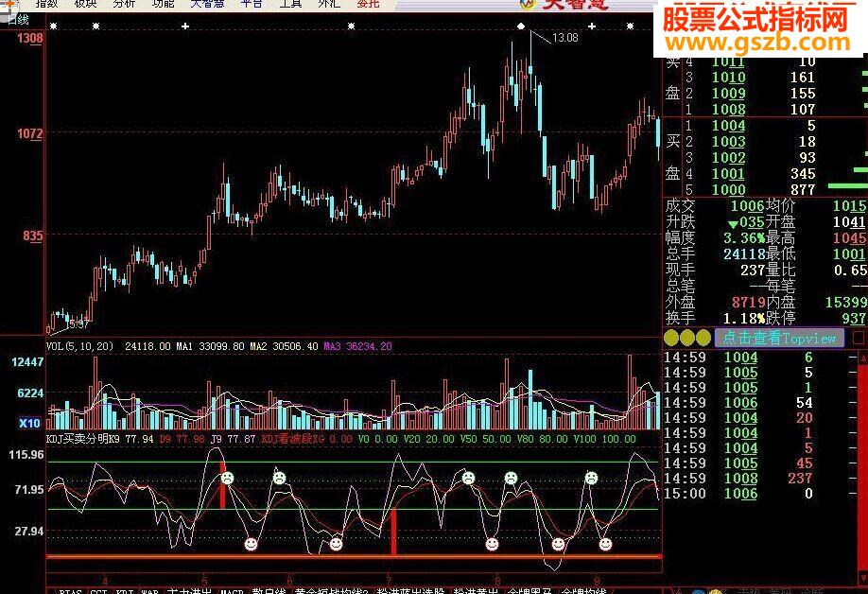Click the MA2 30506.40 value

pos(284,346)
